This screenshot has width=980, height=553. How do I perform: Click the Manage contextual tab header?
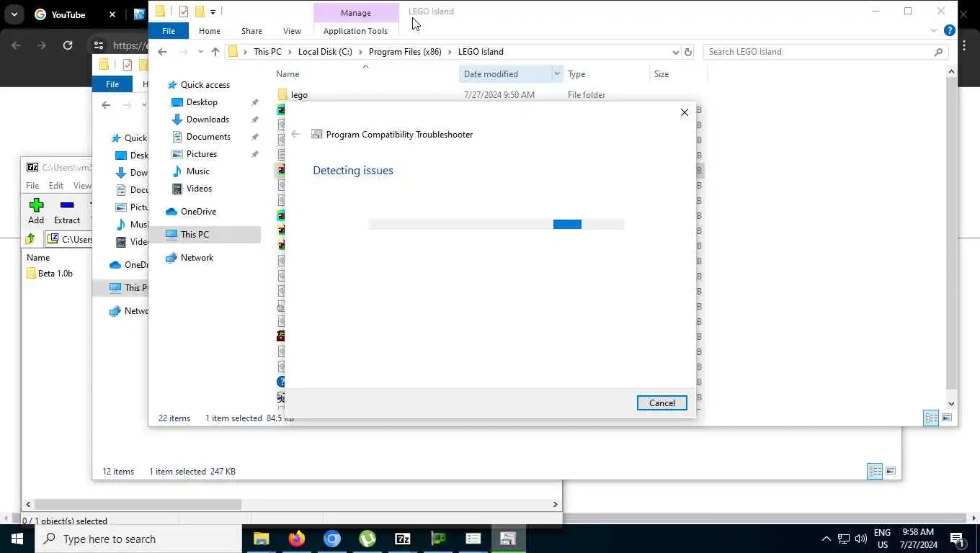click(x=356, y=13)
